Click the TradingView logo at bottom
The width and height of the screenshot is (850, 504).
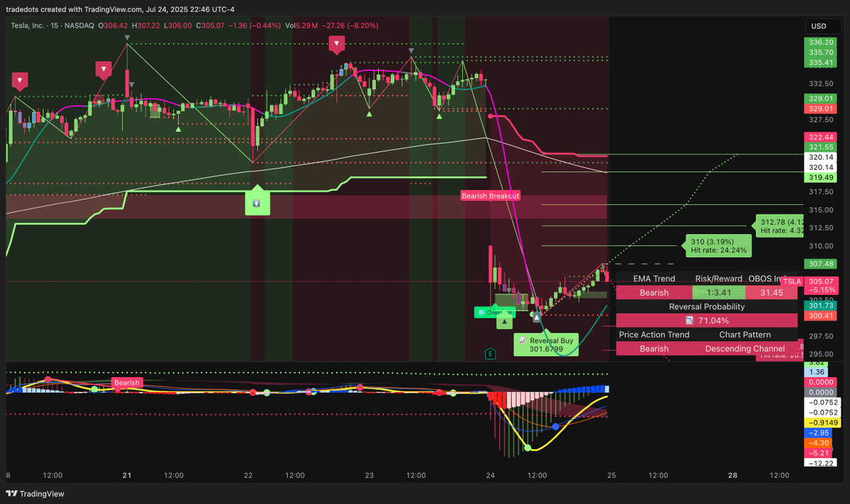(35, 493)
